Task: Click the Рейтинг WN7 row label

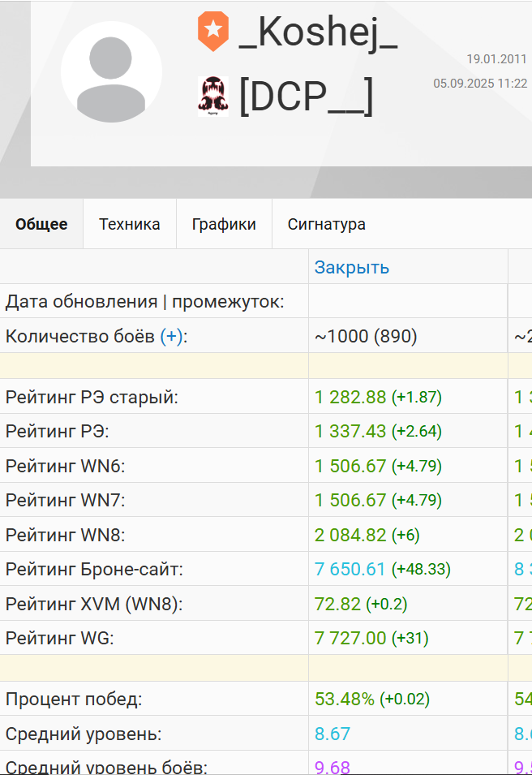Action: (65, 500)
